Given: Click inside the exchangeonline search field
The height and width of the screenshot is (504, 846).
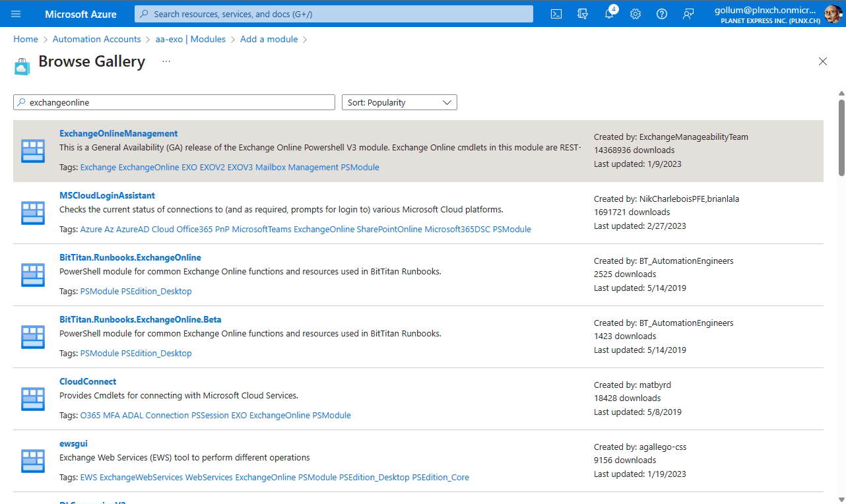Looking at the screenshot, I should coord(174,102).
